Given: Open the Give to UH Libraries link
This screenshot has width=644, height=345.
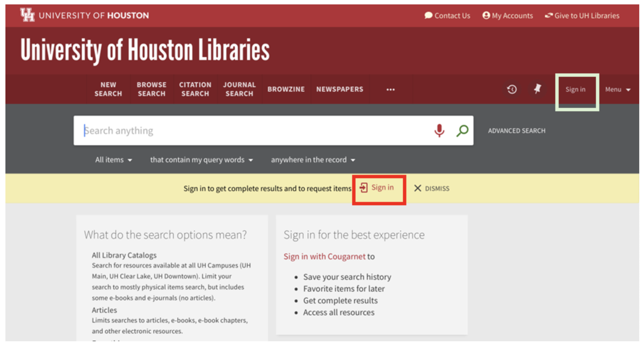Looking at the screenshot, I should 582,16.
